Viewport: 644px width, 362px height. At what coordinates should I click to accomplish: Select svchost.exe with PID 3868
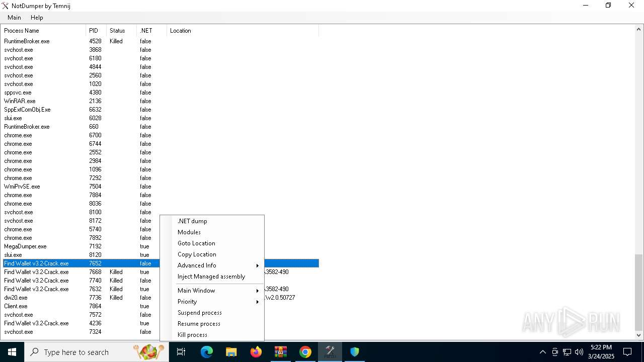tap(160, 50)
